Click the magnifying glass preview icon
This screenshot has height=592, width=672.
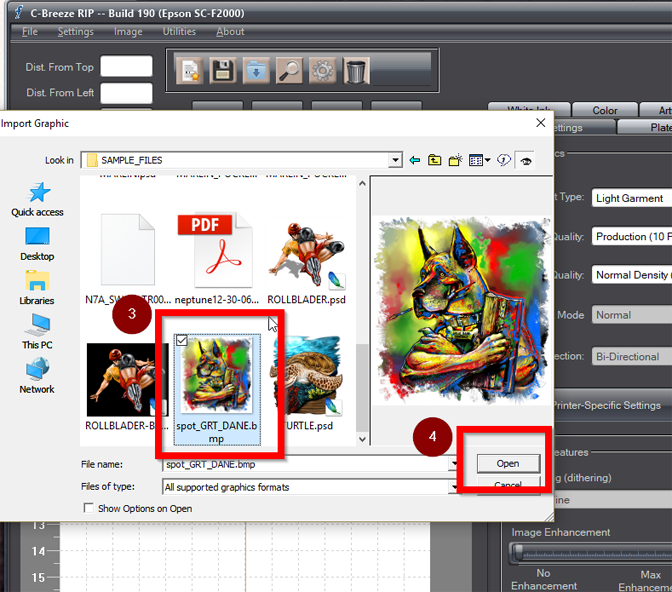(290, 71)
